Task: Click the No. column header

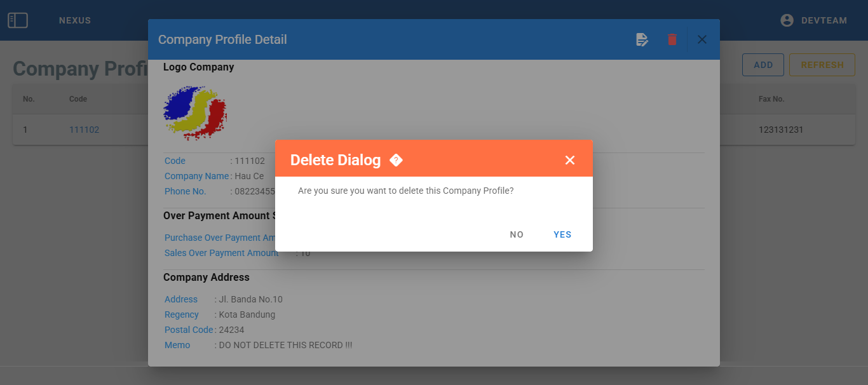Action: coord(29,99)
